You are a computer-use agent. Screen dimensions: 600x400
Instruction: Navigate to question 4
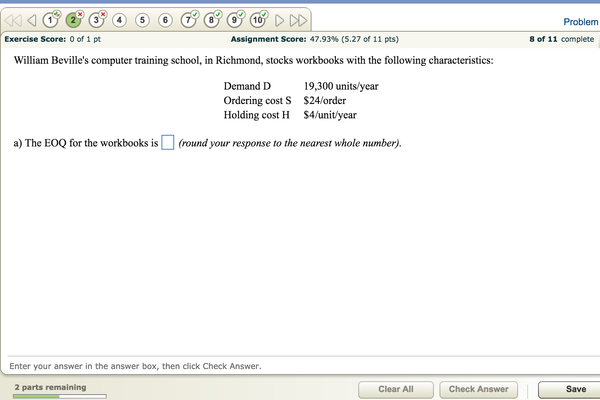[120, 19]
